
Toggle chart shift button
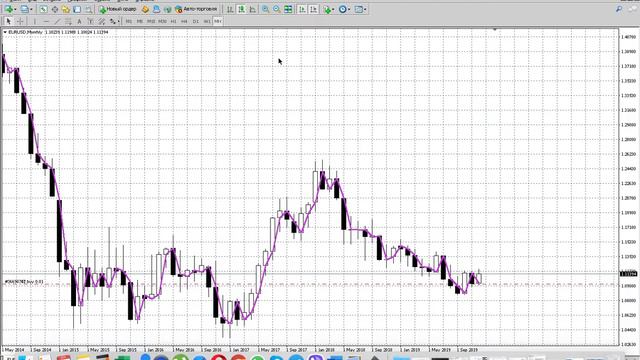point(313,9)
